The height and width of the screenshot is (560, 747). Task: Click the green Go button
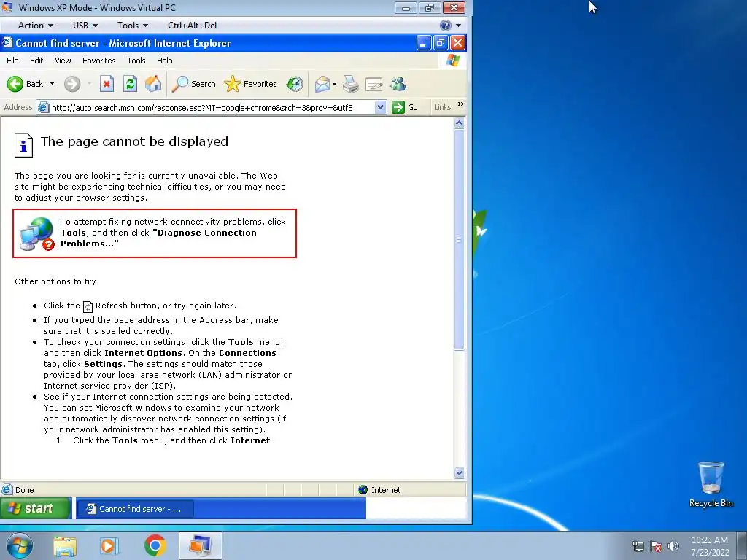pos(405,108)
